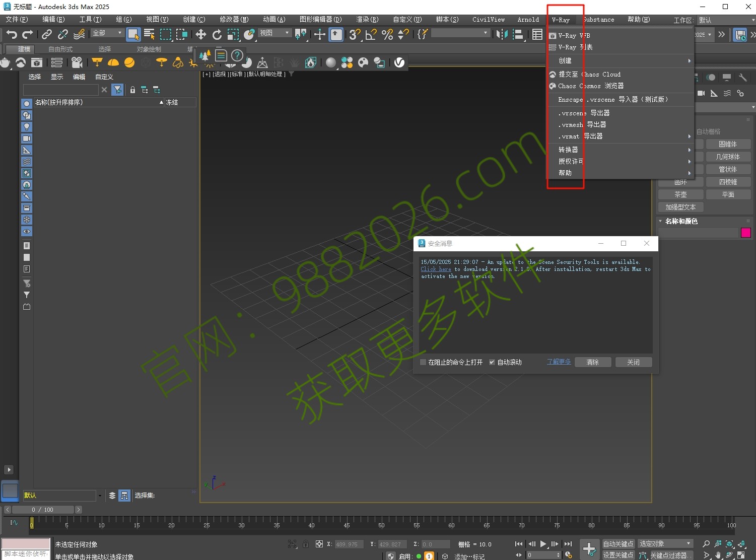Select the Unlink selection tool
Screen dimensions: 756x560
pyautogui.click(x=62, y=34)
